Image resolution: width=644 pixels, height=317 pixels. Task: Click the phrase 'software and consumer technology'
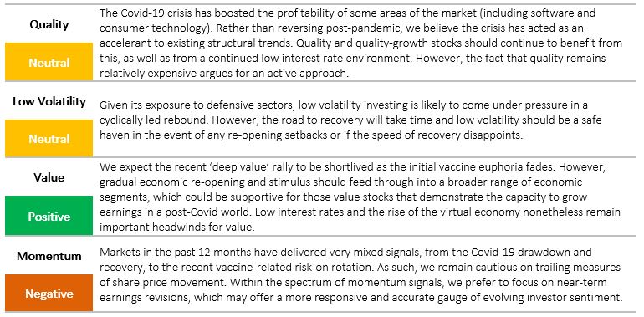click(347, 21)
